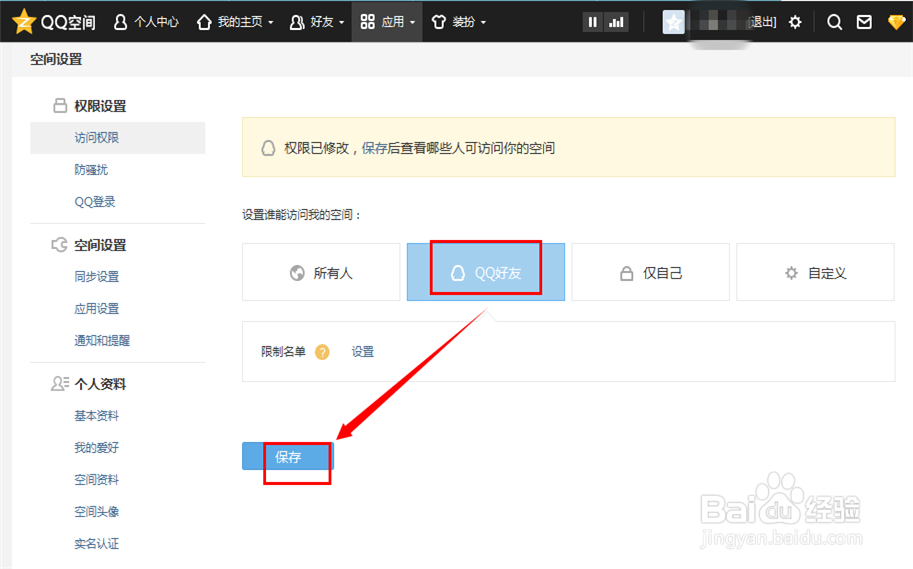Click the 设置 link for 限制名单
The width and height of the screenshot is (913, 569).
(362, 352)
